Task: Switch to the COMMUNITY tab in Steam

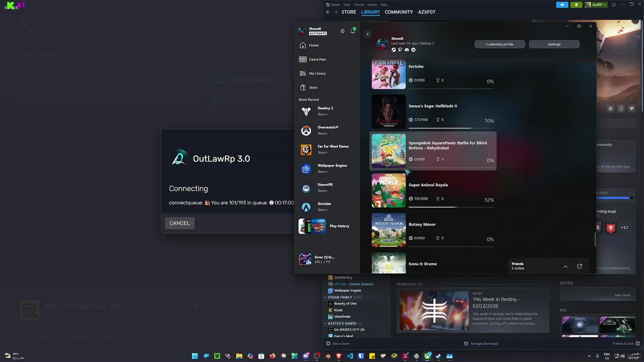Action: pos(399,12)
